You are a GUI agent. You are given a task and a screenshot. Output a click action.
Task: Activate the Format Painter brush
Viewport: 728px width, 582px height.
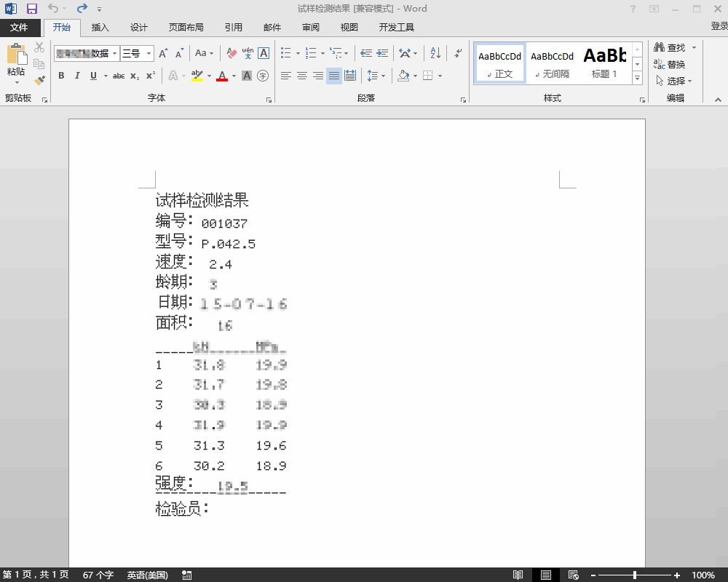point(39,80)
